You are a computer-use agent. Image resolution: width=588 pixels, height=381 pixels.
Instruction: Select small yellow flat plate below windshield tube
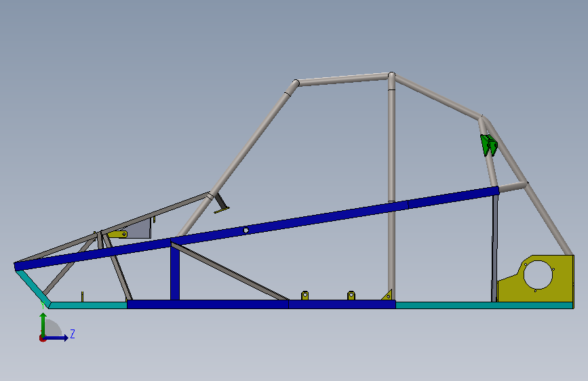[222, 210]
